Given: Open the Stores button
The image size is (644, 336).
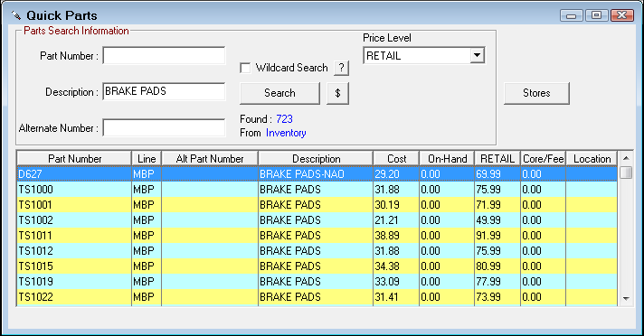Looking at the screenshot, I should (536, 93).
